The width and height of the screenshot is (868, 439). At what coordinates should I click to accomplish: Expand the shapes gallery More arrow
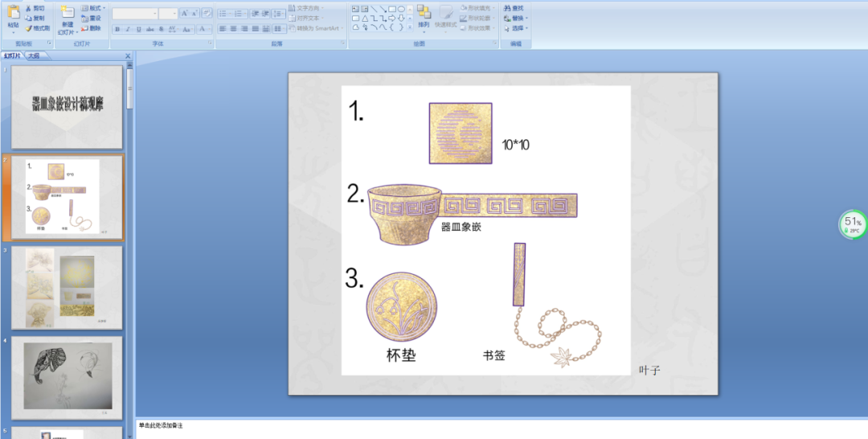[x=410, y=27]
